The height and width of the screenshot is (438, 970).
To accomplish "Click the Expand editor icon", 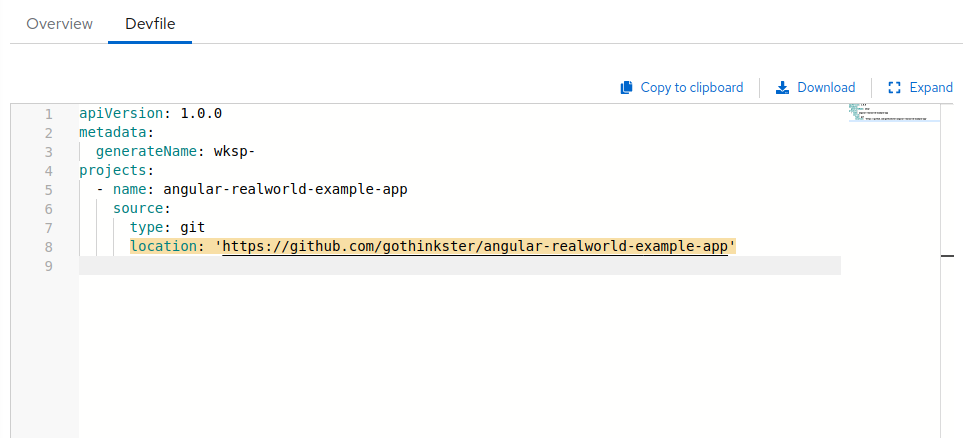I will pos(895,88).
